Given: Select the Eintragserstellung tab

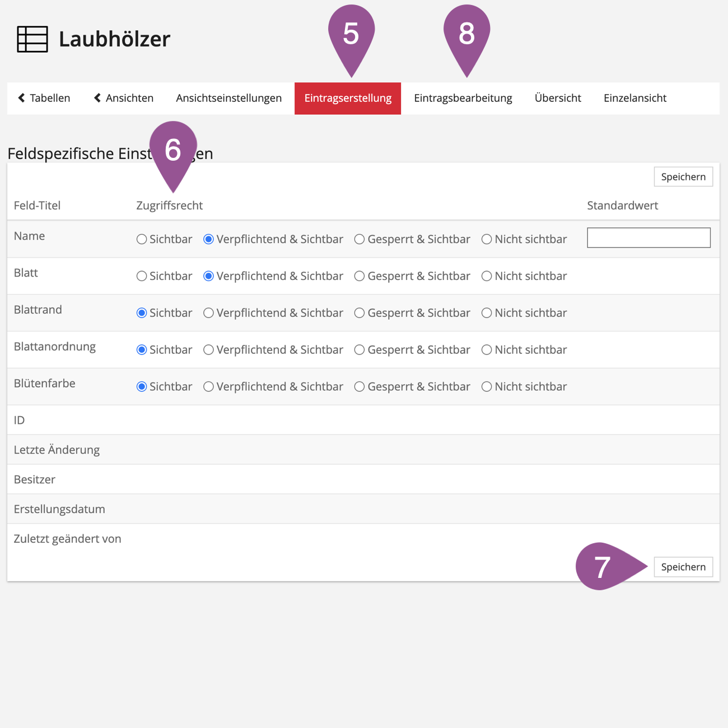Looking at the screenshot, I should coord(348,98).
